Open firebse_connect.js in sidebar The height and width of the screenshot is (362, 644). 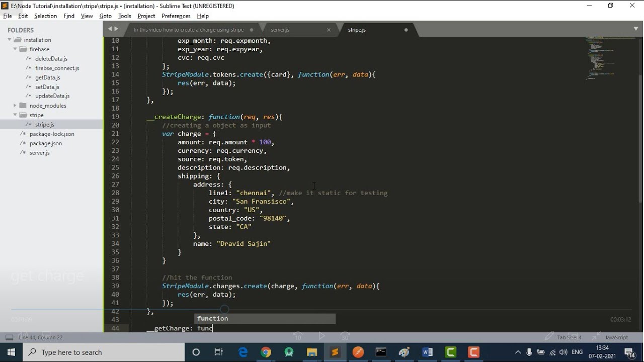coord(57,68)
